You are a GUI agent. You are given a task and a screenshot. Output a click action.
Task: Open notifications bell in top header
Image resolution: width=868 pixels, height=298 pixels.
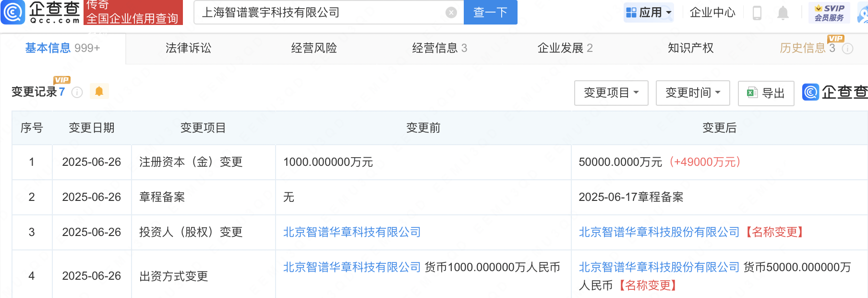coord(783,12)
